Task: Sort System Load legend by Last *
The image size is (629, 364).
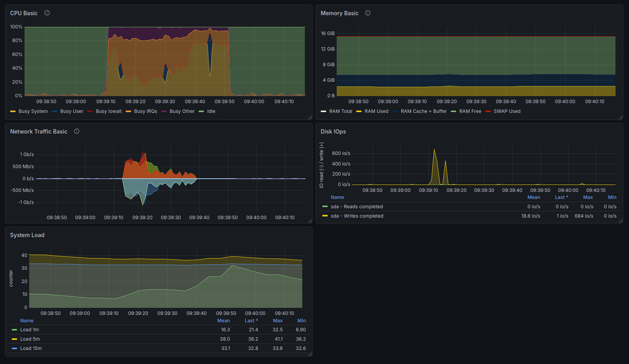Action: 251,321
